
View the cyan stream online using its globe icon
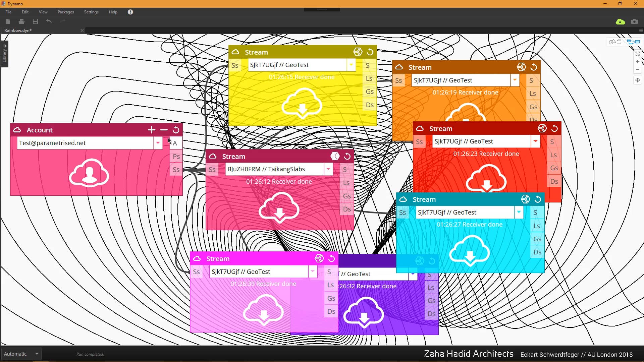(x=526, y=199)
